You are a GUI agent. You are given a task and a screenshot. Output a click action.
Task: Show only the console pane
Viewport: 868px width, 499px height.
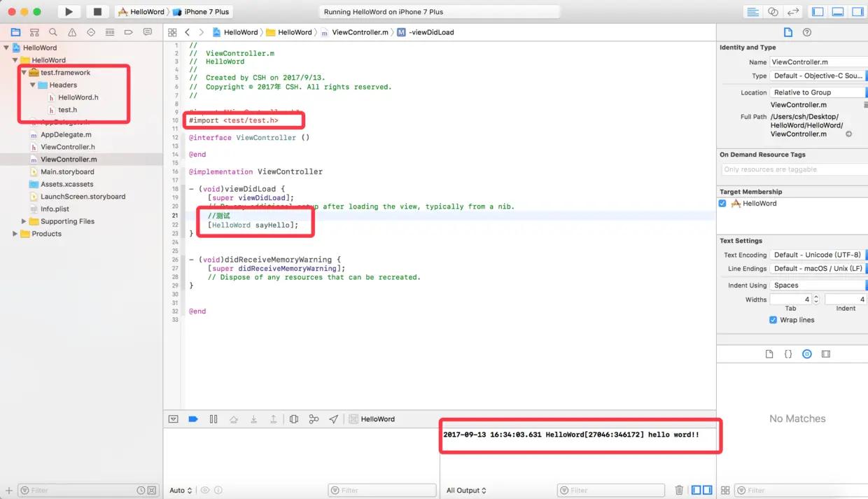point(708,491)
